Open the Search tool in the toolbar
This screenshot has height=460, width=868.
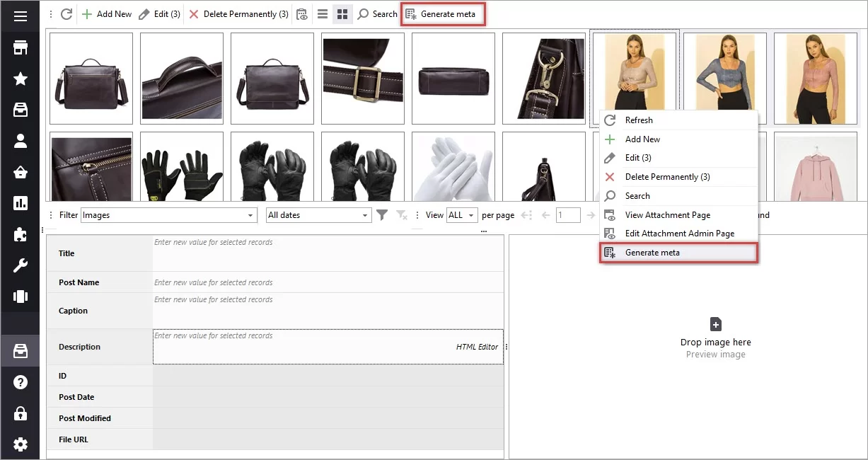(x=377, y=13)
